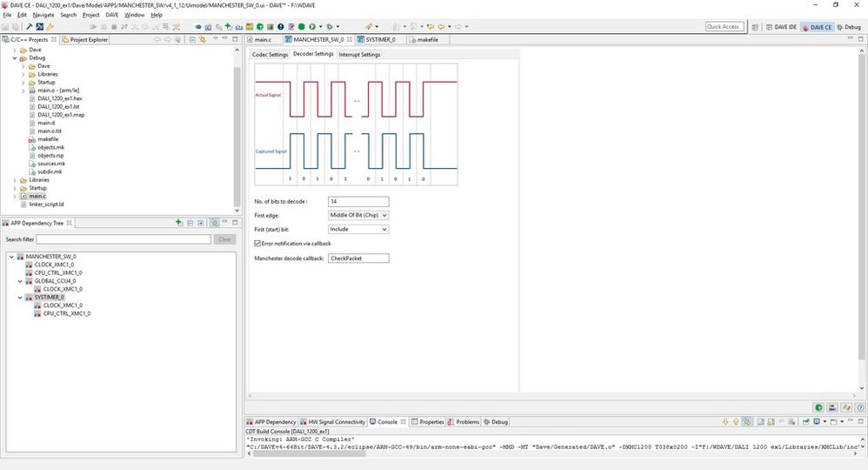This screenshot has width=868, height=470.
Task: Switch to Interrupt Settings tab
Action: click(x=359, y=54)
